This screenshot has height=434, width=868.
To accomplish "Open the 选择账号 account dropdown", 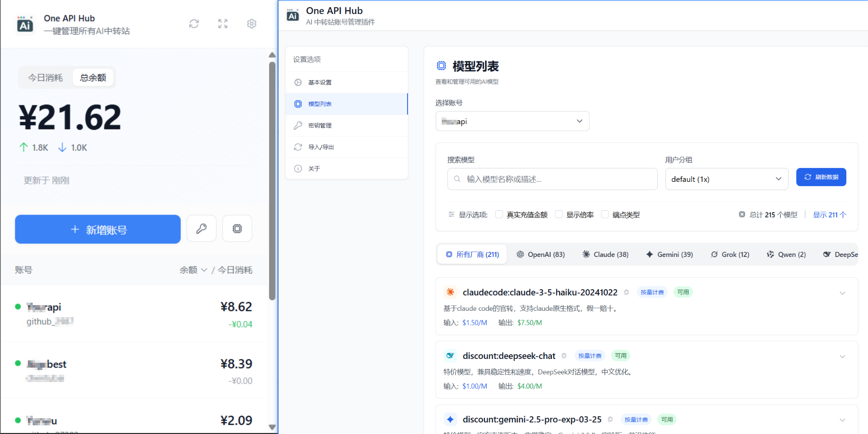I will 512,121.
